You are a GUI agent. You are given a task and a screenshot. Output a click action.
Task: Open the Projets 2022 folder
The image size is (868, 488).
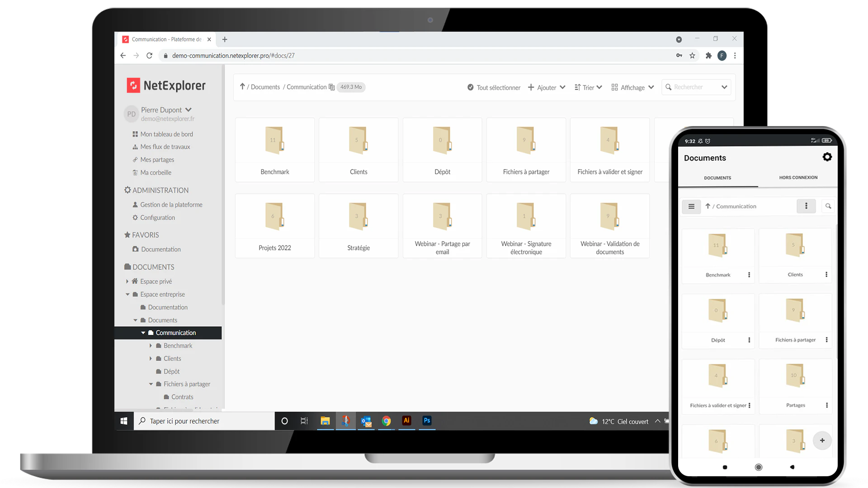point(274,225)
